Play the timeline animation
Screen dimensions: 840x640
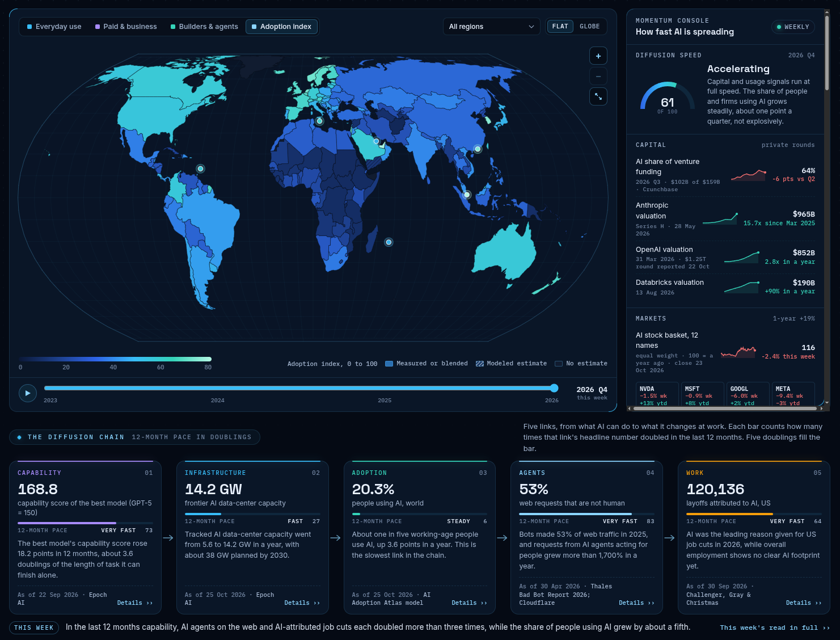(28, 393)
